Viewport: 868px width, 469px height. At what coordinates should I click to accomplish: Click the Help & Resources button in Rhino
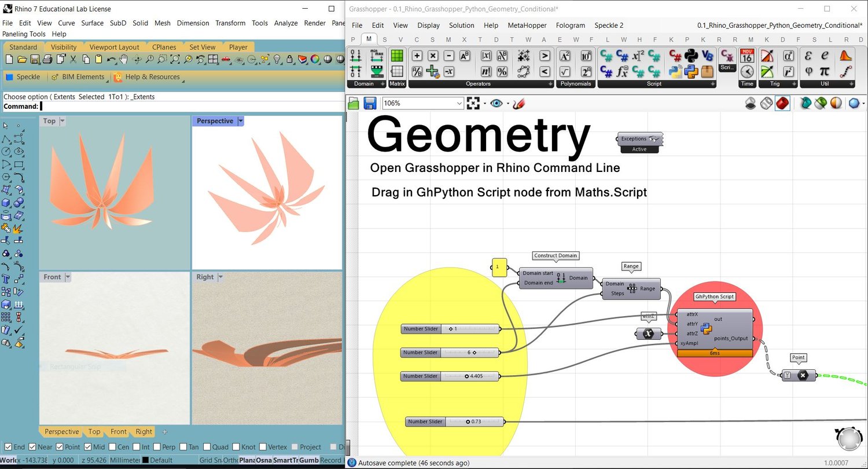coord(147,77)
